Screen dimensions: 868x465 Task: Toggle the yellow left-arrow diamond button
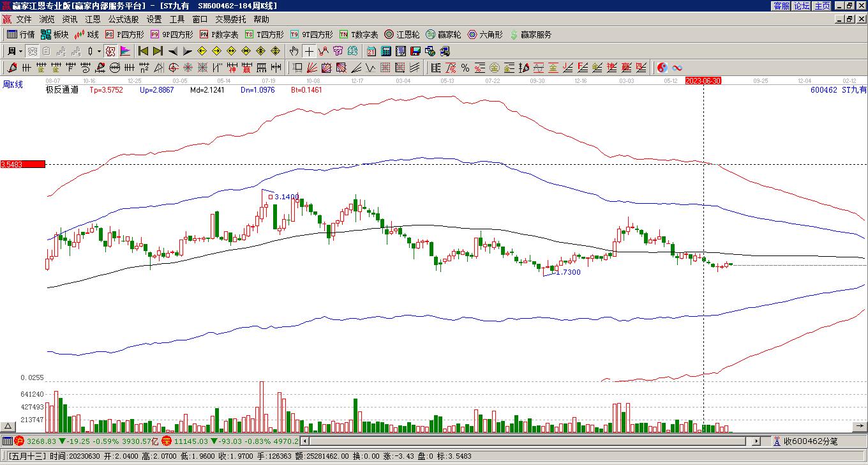tap(202, 51)
